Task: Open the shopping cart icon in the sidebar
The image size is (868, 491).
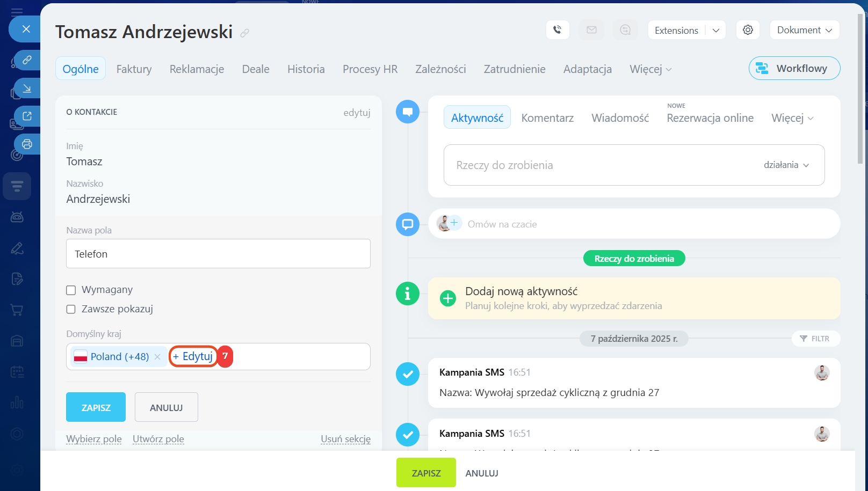Action: (x=17, y=310)
